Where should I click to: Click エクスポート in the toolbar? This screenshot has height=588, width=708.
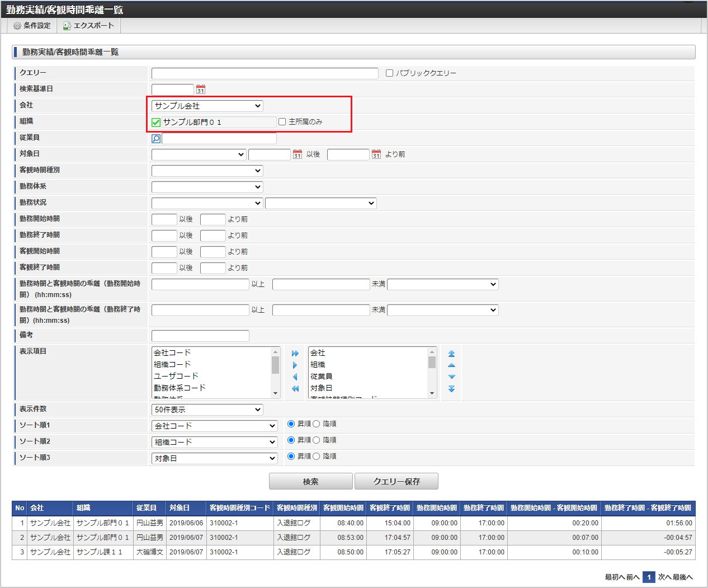pos(88,26)
